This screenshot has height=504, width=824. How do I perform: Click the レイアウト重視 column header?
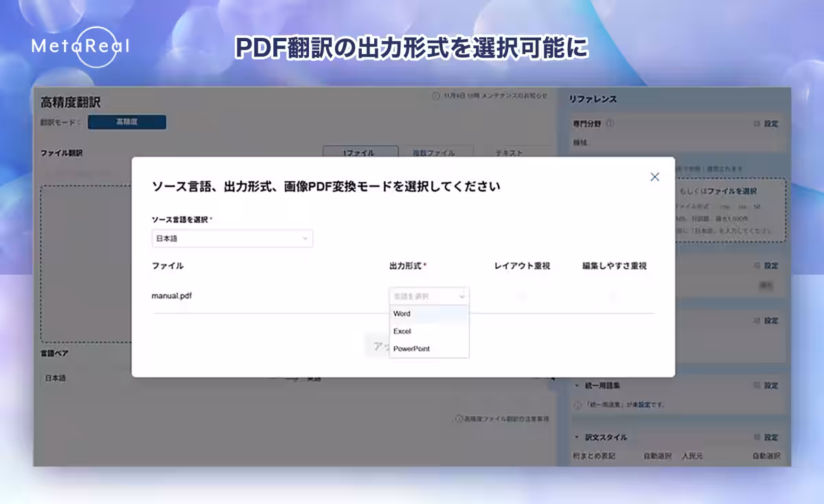[x=522, y=266]
